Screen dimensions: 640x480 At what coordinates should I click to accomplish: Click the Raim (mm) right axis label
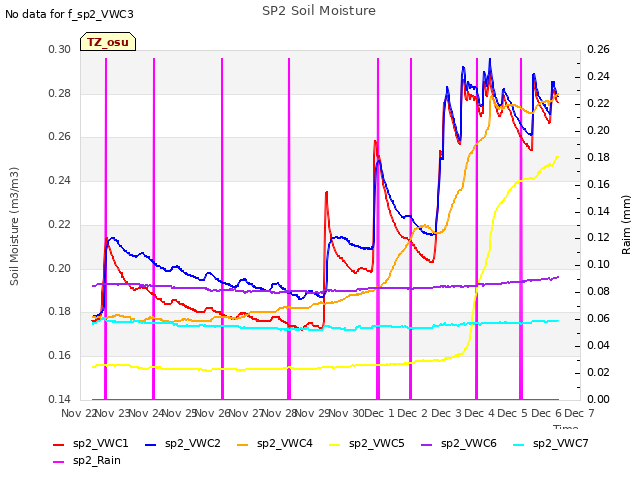(626, 225)
